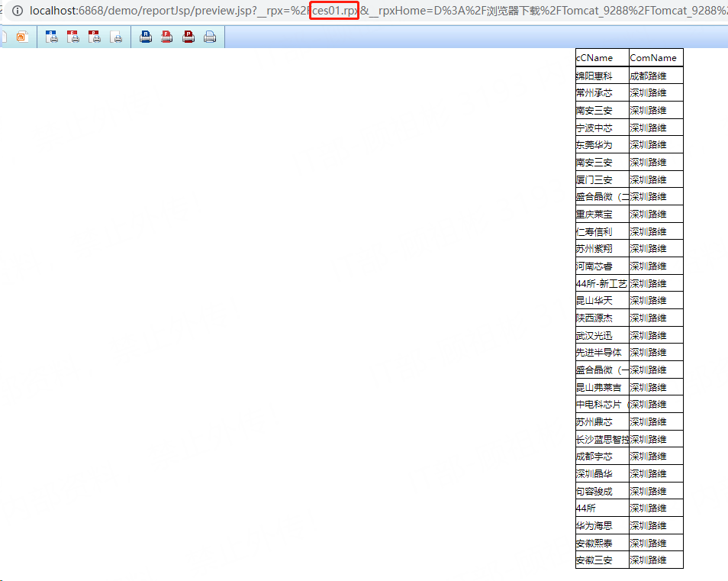This screenshot has width=728, height=581.
Task: Select the 东莞华为 table cell
Action: [x=601, y=145]
